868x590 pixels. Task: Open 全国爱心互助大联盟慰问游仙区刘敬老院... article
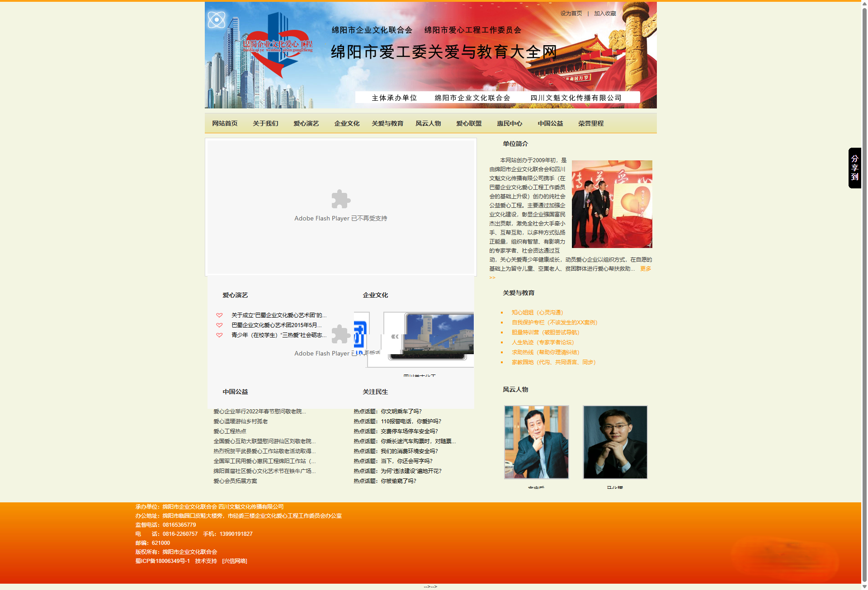tap(264, 441)
